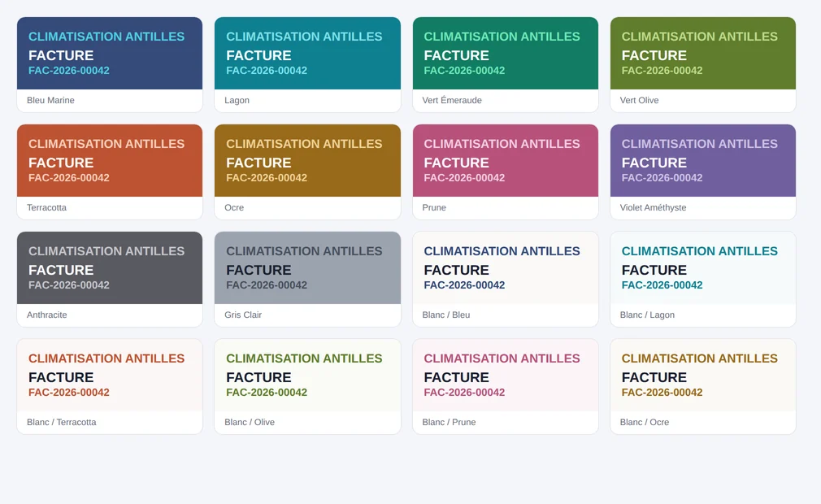
Task: Pick the Blanc / Terracotta white header preview
Action: tap(110, 376)
